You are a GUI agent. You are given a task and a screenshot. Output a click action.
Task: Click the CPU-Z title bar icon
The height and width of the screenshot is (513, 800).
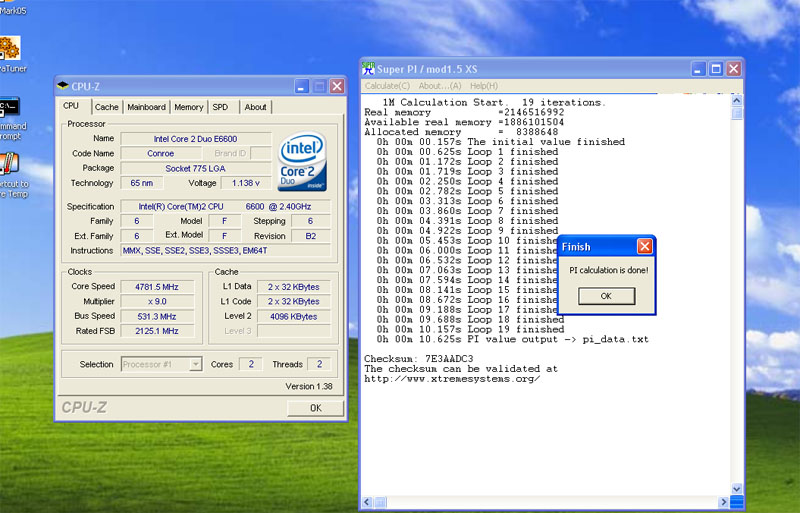click(64, 87)
